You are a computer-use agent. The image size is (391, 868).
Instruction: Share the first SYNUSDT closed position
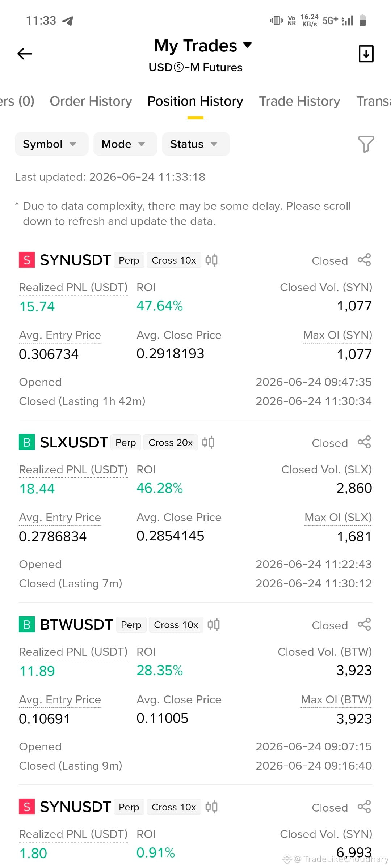click(x=364, y=260)
